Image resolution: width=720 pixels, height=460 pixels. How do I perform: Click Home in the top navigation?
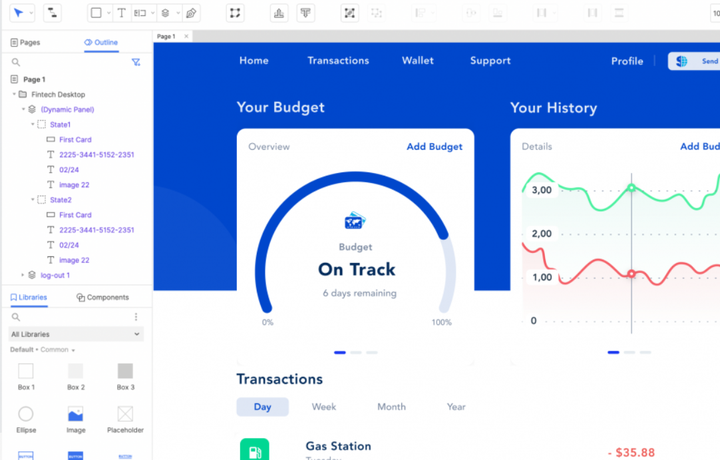253,61
